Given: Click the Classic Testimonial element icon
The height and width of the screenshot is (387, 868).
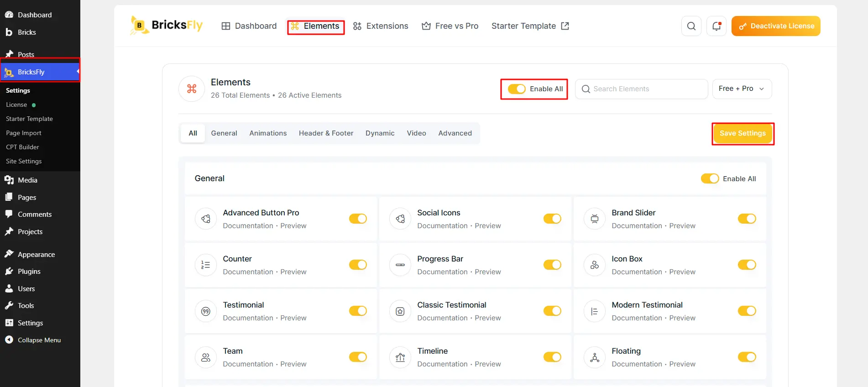Looking at the screenshot, I should pyautogui.click(x=400, y=311).
